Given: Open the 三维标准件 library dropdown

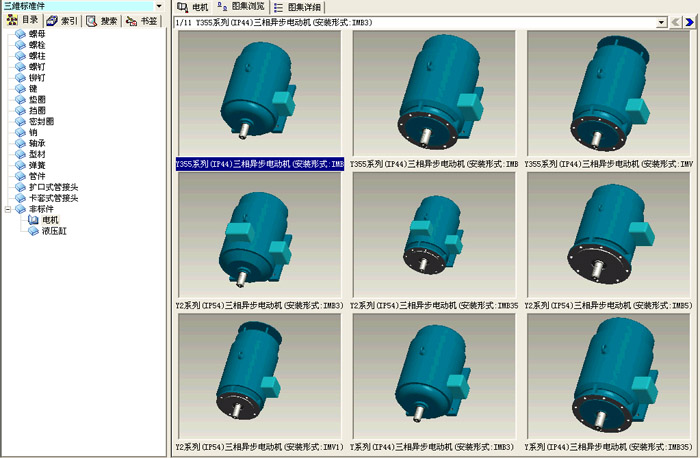Looking at the screenshot, I should (x=158, y=6).
